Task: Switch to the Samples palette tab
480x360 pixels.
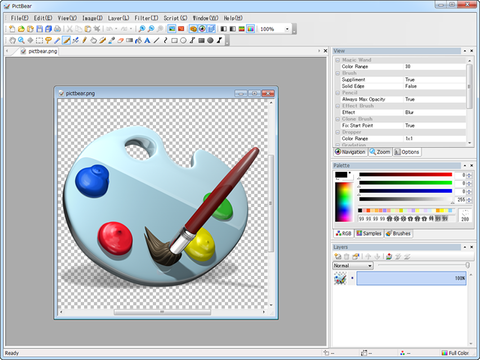Action: [x=369, y=233]
